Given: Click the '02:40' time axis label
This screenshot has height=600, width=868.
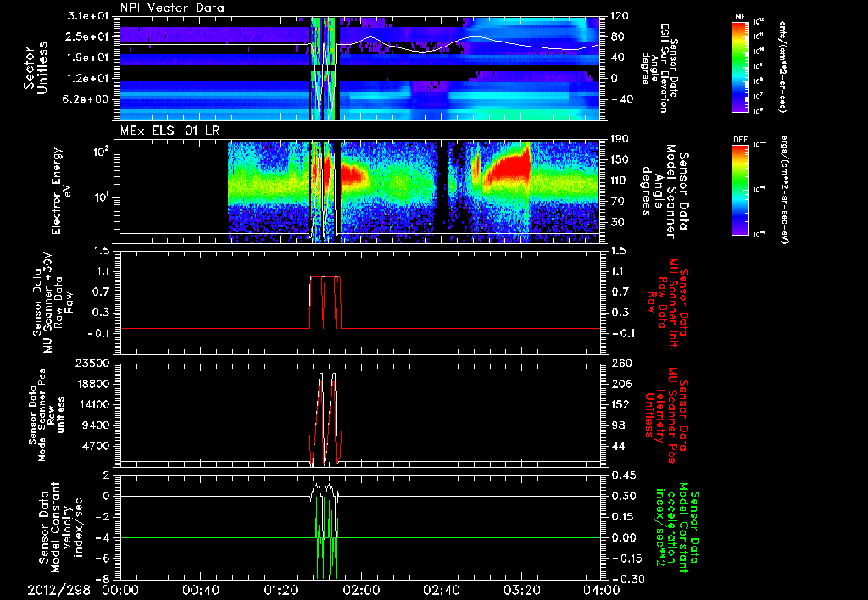Looking at the screenshot, I should point(441,590).
